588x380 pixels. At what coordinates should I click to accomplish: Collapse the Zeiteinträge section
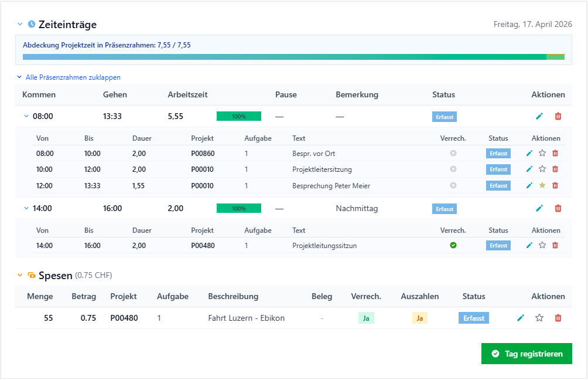coord(20,25)
